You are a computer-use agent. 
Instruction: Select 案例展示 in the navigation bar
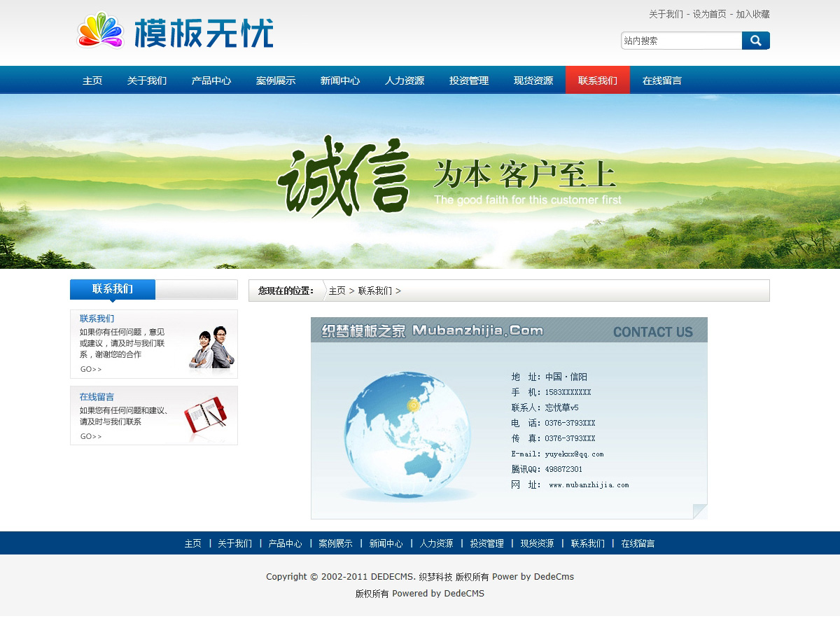point(276,81)
